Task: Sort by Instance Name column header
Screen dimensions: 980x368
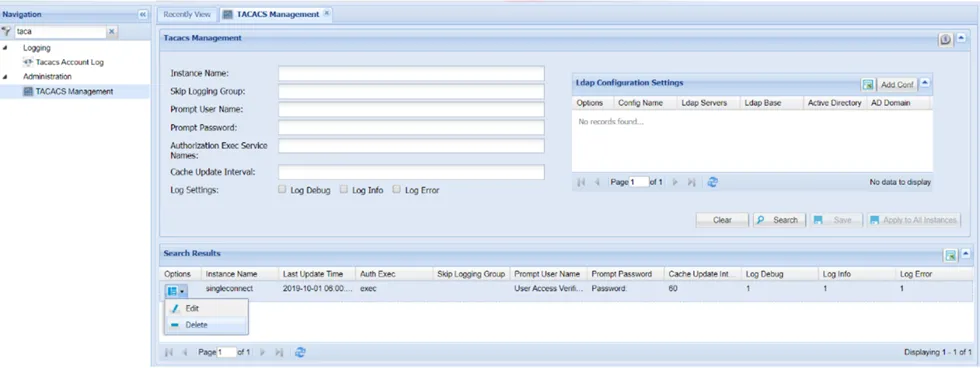Action: click(x=239, y=274)
